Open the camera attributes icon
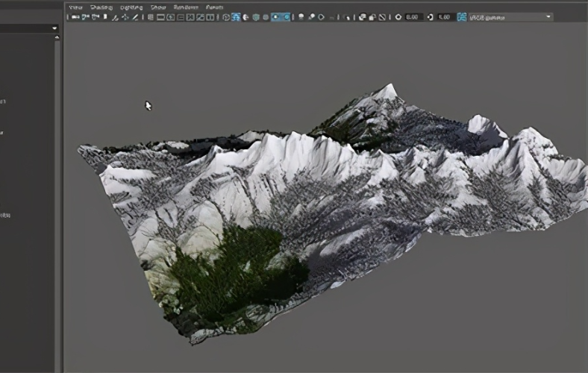This screenshot has height=373, width=588. [x=96, y=17]
